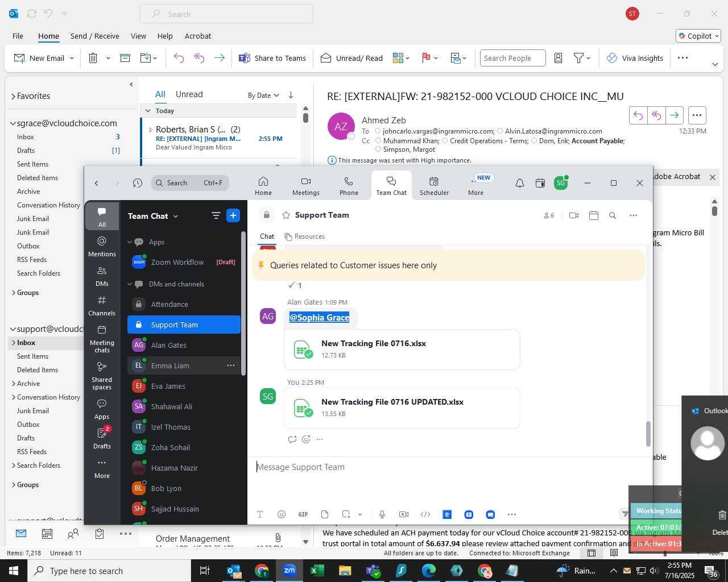Screen dimensions: 728x582
Task: Open the By Date sort dropdown
Action: click(263, 95)
